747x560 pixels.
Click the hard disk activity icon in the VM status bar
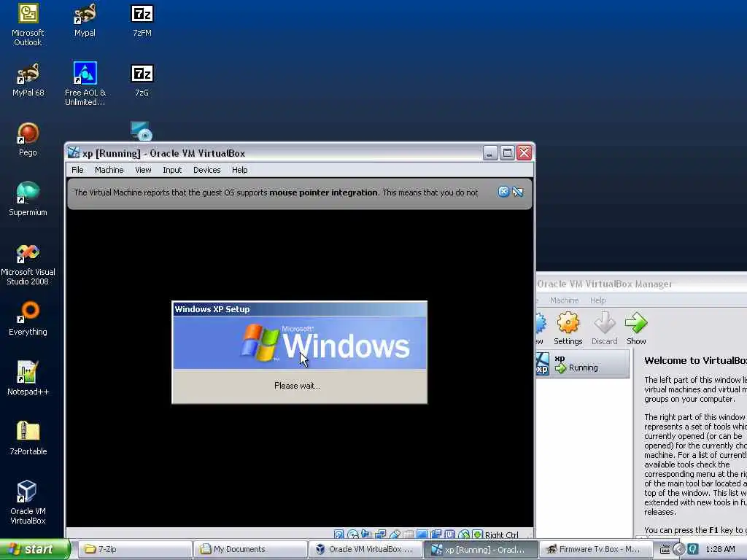coord(338,534)
